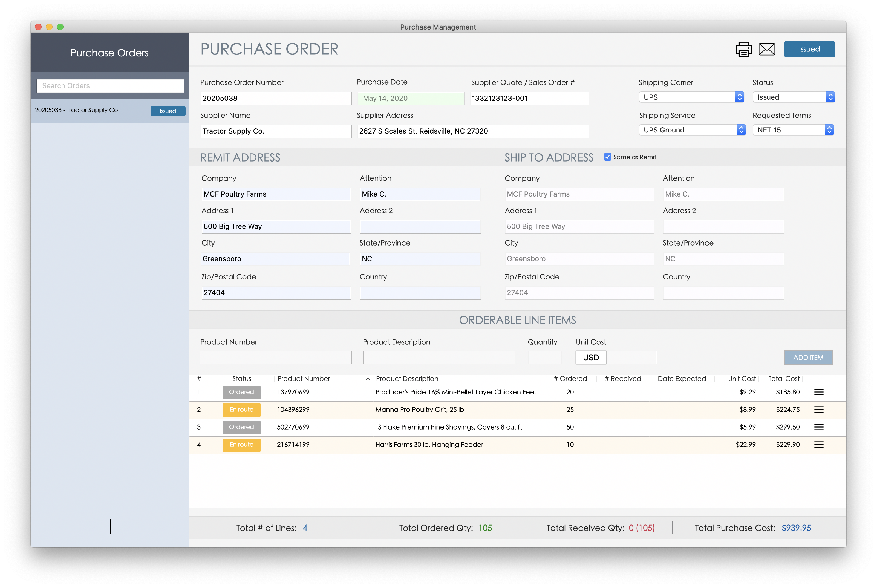877x588 pixels.
Task: Click the plus icon to add order
Action: coord(110,527)
